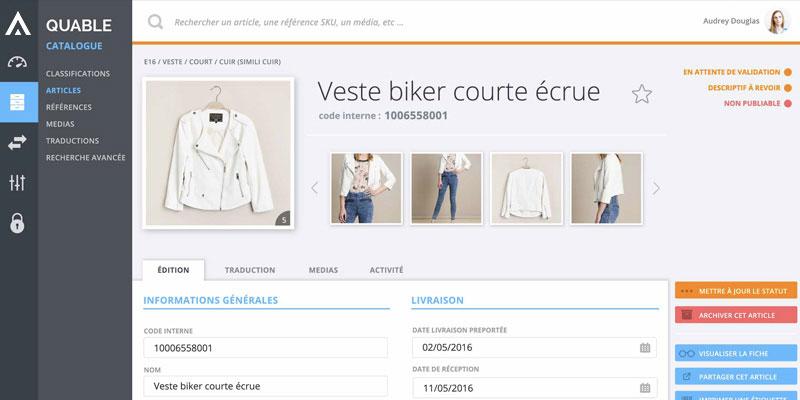Open the sliders settings sidebar icon
Image resolution: width=800 pixels, height=400 pixels.
[x=17, y=183]
